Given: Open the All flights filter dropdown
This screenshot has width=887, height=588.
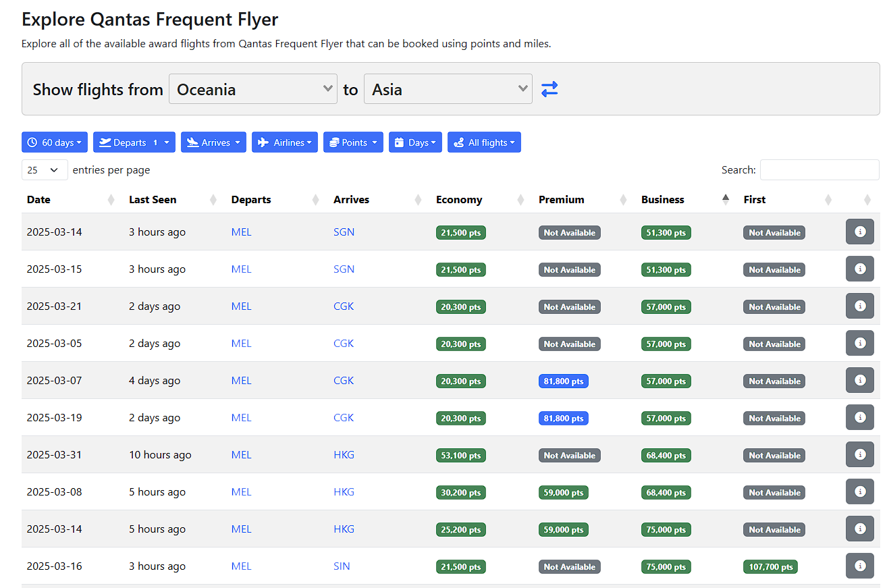Looking at the screenshot, I should click(x=484, y=142).
